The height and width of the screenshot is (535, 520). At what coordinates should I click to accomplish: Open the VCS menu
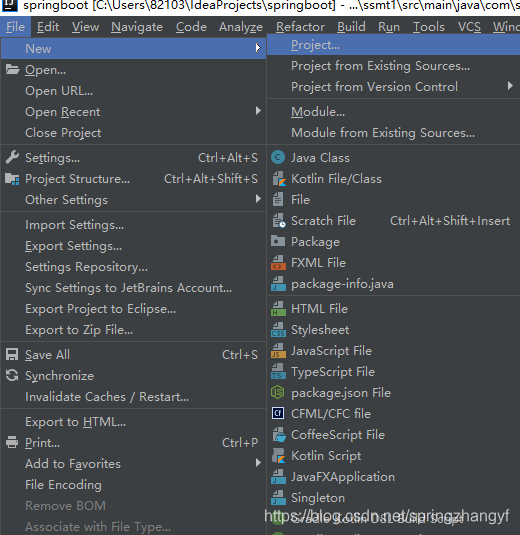(469, 27)
